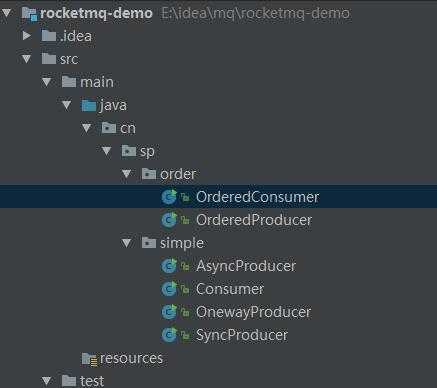
Task: Click the main folder icon
Action: (69, 82)
